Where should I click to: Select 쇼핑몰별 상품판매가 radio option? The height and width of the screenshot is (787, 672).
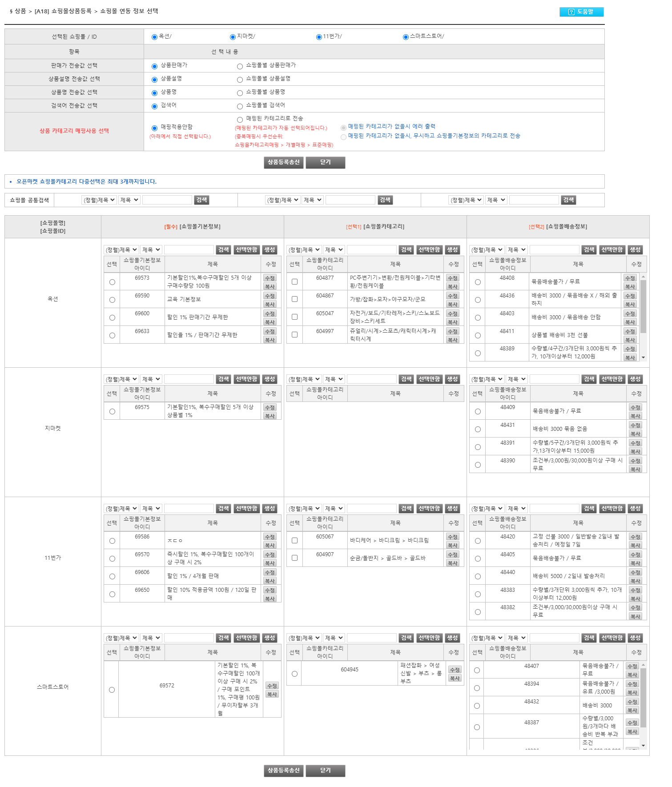(x=240, y=66)
